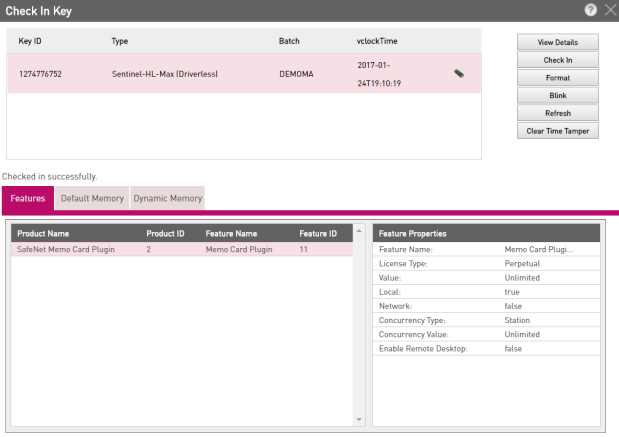Click the Concurrency Value label
This screenshot has height=437, width=619.
413,334
